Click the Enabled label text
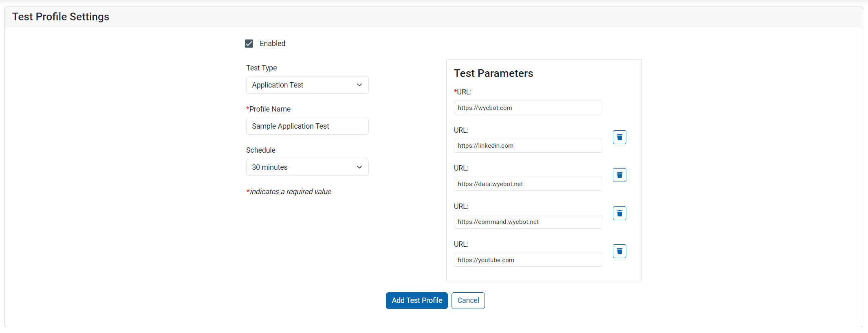This screenshot has width=868, height=333. point(273,44)
